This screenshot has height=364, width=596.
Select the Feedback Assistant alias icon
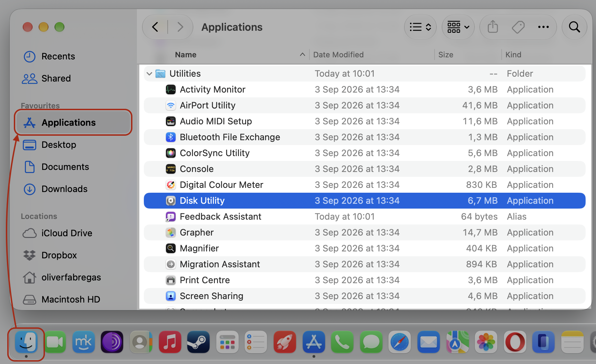[171, 217]
